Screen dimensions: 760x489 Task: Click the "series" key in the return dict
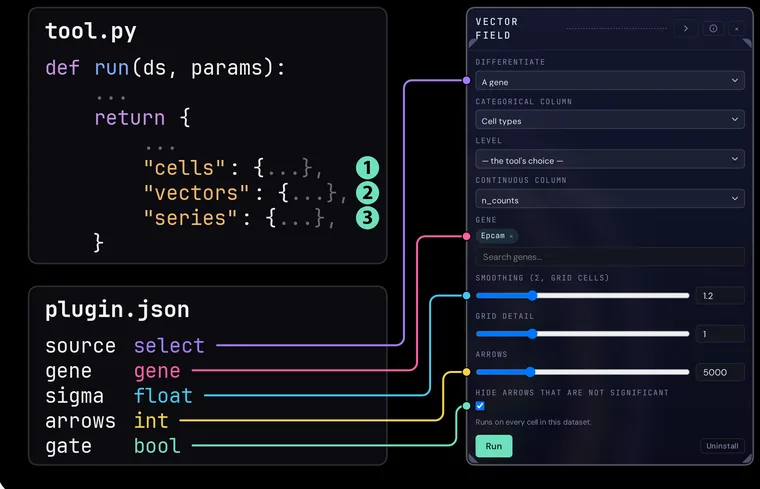click(x=190, y=218)
